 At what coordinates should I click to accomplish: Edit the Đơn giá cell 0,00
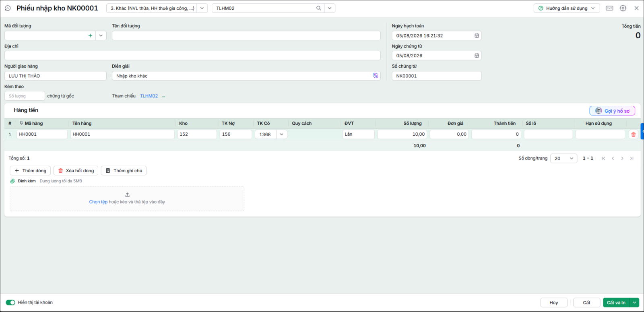point(449,134)
